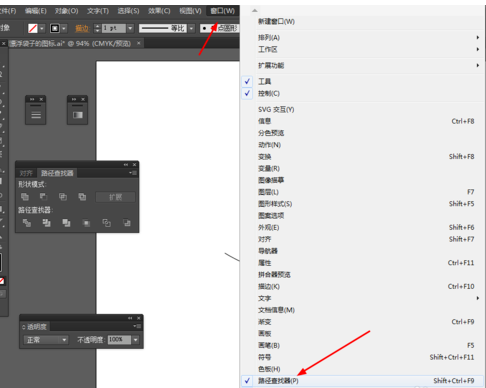Viewport: 486px width, 388px height.
Task: Toggle 对齐 panel, Shift+F7, in Window menu
Action: [362, 239]
